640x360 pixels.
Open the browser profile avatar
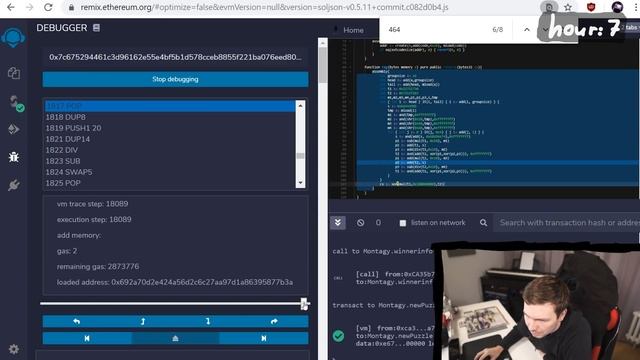617,7
